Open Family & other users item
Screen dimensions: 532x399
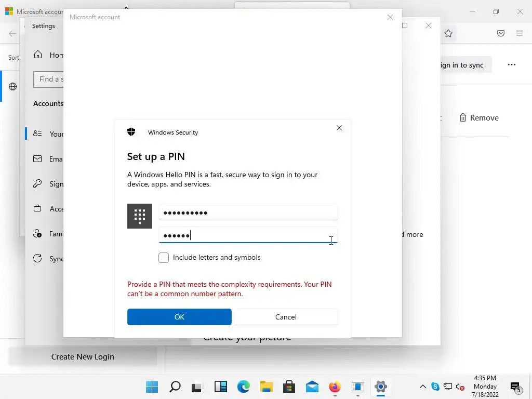pos(48,233)
